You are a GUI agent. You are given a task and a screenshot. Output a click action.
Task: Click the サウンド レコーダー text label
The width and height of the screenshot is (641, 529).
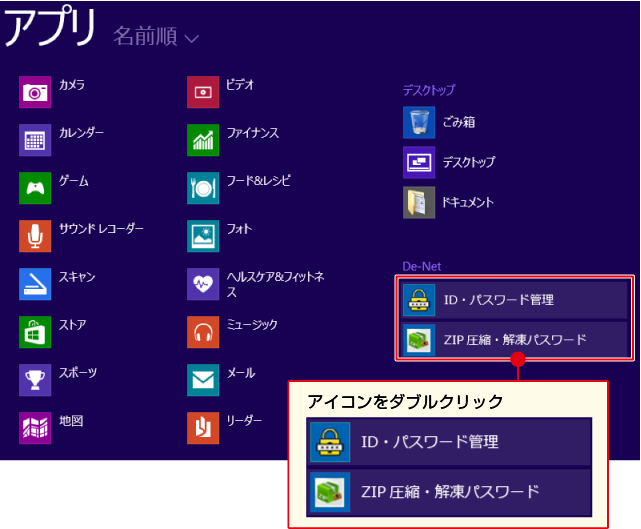[101, 229]
